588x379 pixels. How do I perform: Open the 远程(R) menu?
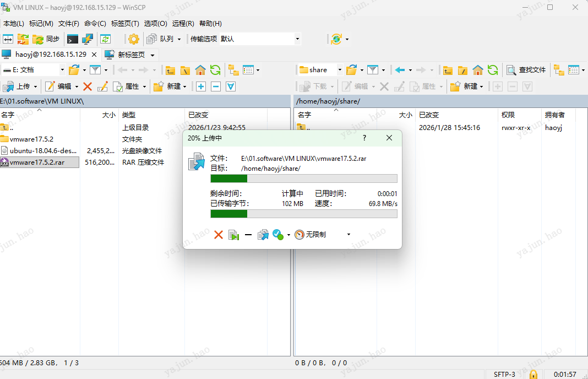(183, 23)
